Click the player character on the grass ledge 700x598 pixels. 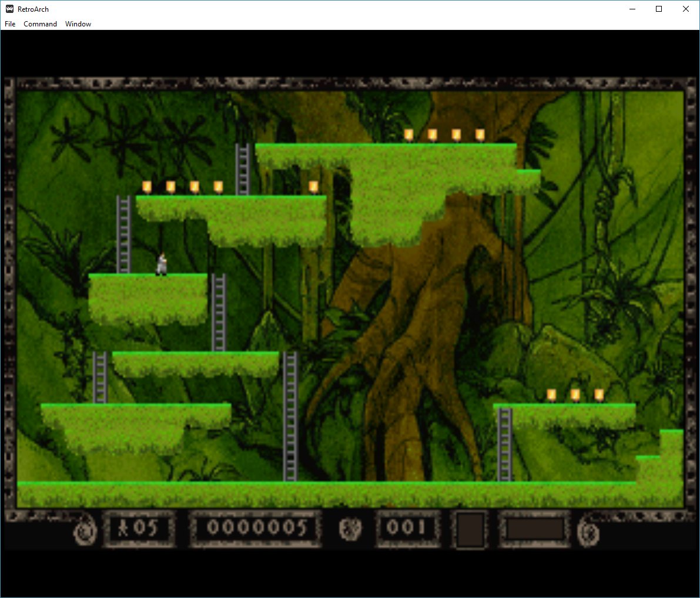point(162,264)
